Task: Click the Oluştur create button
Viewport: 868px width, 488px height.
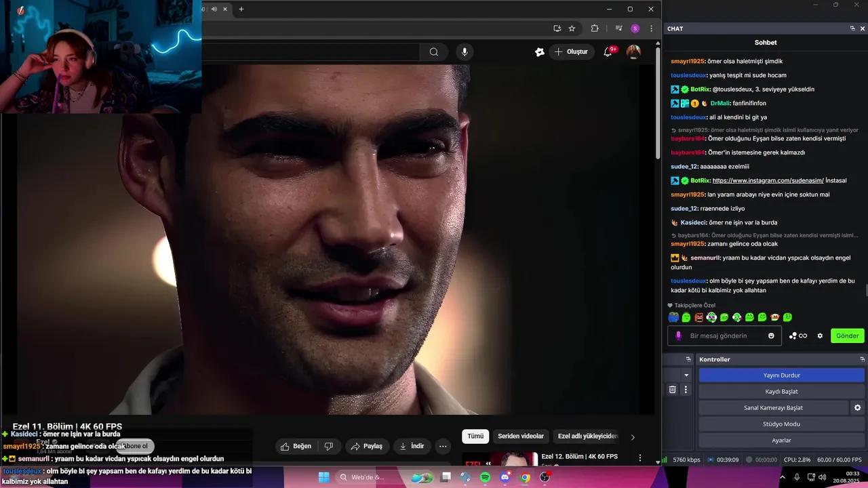Action: pos(571,52)
